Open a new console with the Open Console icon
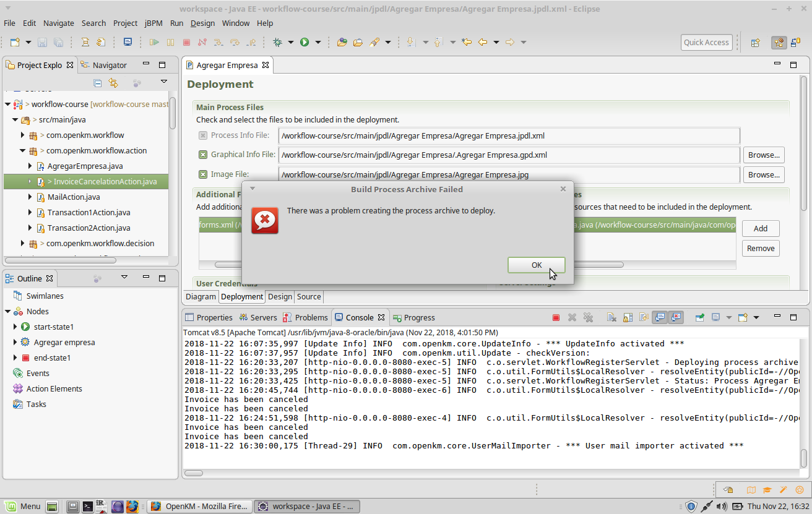Image resolution: width=812 pixels, height=514 pixels. coord(741,317)
